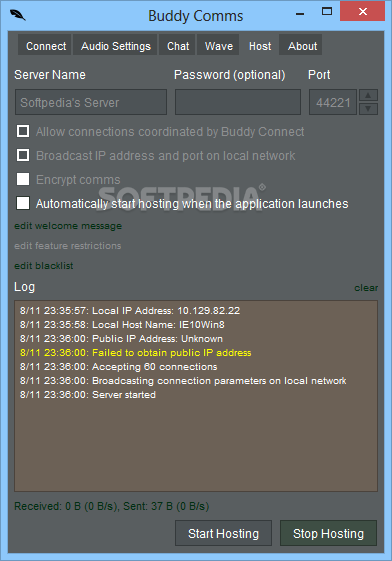Decrease port with the down arrow
The image size is (392, 561).
point(368,108)
